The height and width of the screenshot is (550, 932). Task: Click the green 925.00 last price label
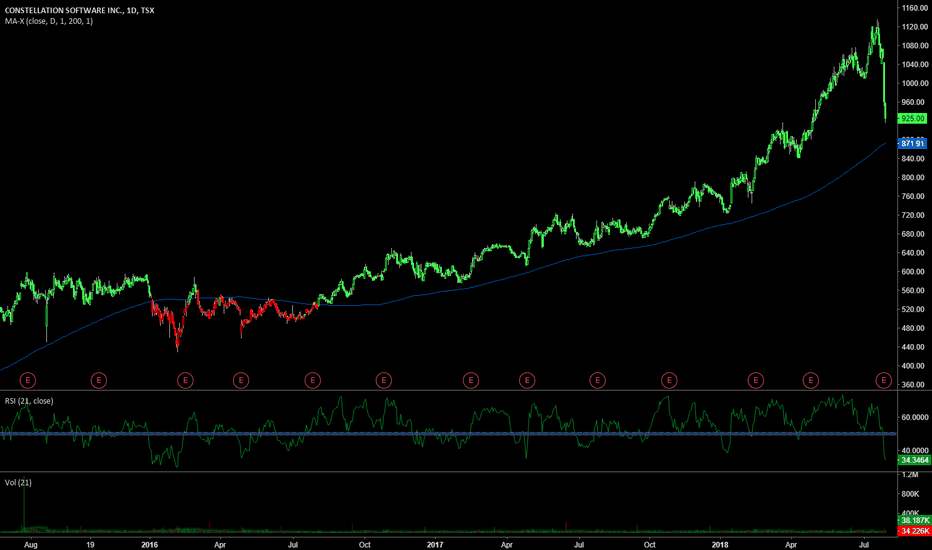point(912,118)
